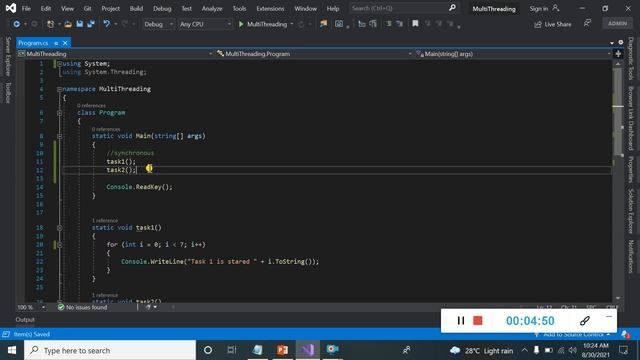Click the Windows Start button

click(x=12, y=350)
